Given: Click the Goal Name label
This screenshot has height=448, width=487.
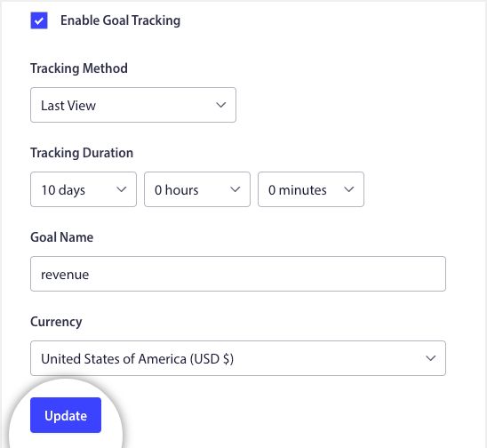Looking at the screenshot, I should [x=62, y=237].
